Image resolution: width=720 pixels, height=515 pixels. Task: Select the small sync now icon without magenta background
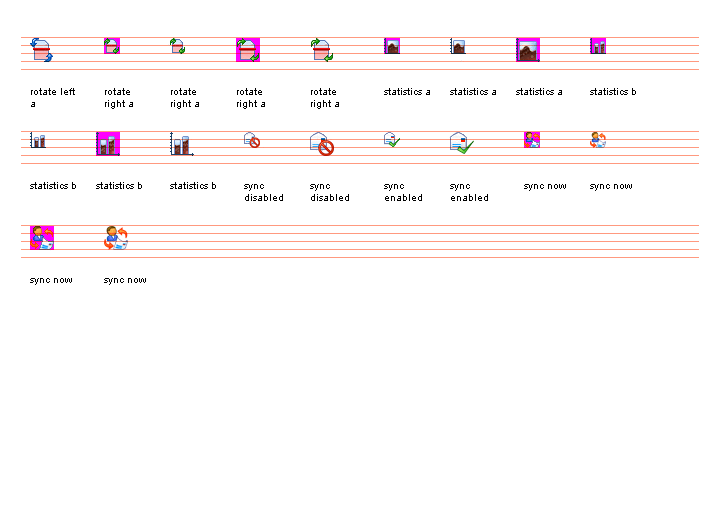[x=598, y=140]
